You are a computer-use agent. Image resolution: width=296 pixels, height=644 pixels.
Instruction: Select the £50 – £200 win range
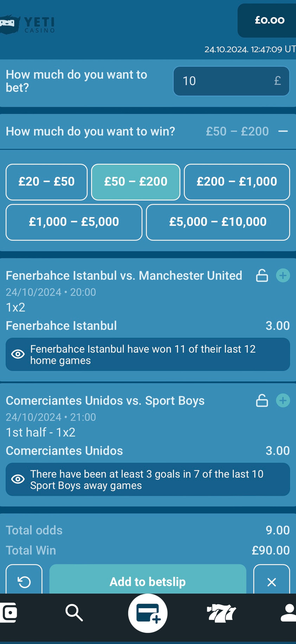tap(136, 182)
